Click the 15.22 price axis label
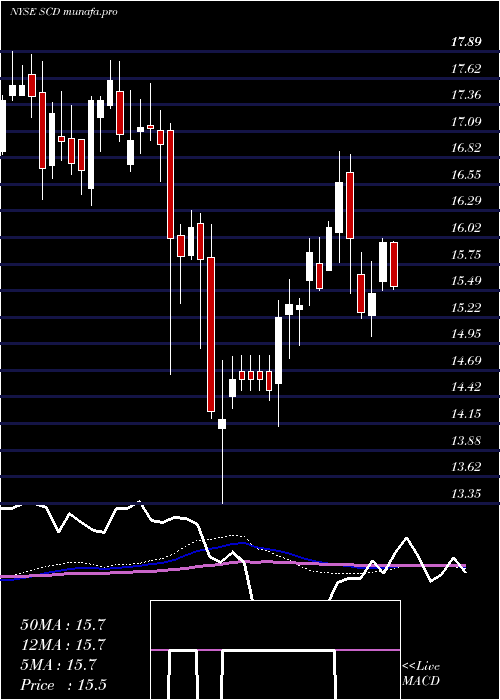Viewport: 500px width, 700px height. 466,308
